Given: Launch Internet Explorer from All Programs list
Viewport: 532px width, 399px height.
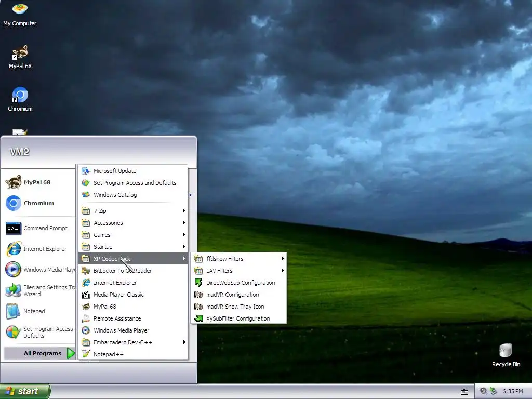Looking at the screenshot, I should click(x=134, y=283).
